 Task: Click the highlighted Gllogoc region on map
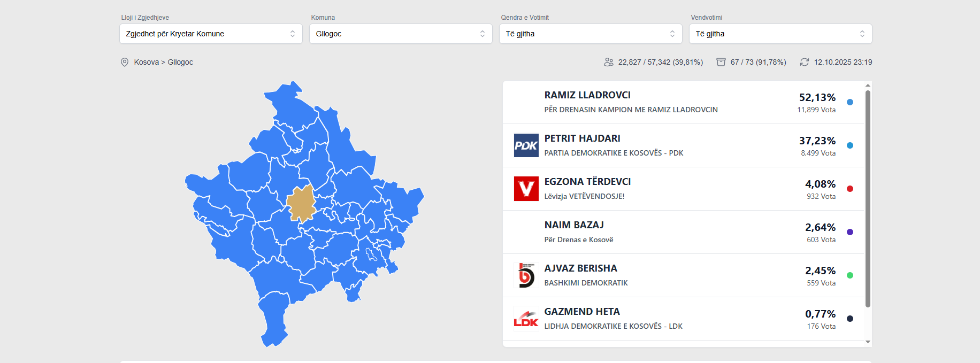coord(302,204)
